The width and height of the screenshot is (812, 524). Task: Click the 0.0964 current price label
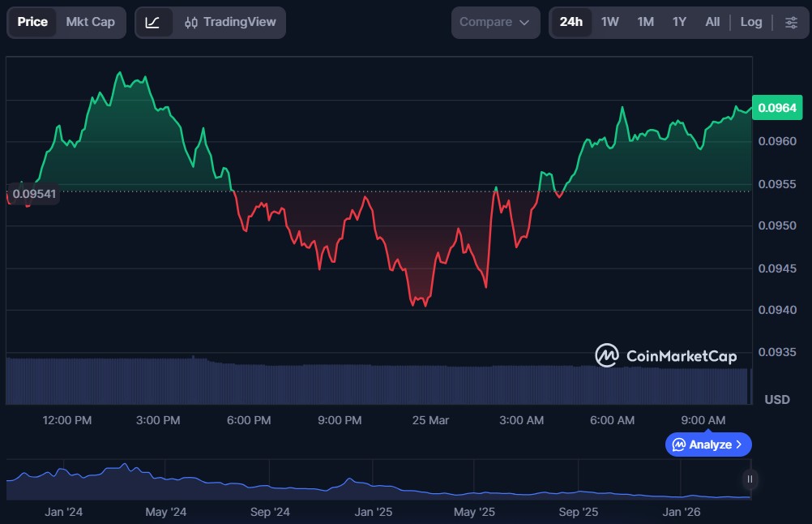[x=776, y=107]
